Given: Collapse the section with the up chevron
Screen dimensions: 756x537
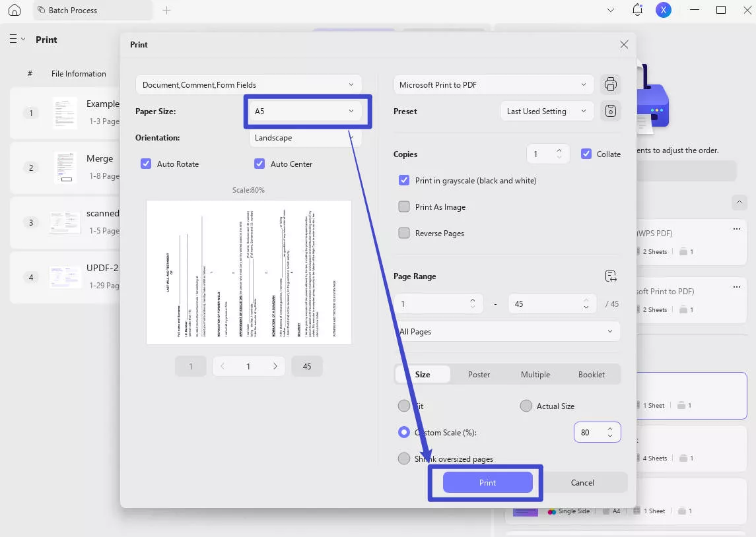Looking at the screenshot, I should click(x=739, y=203).
